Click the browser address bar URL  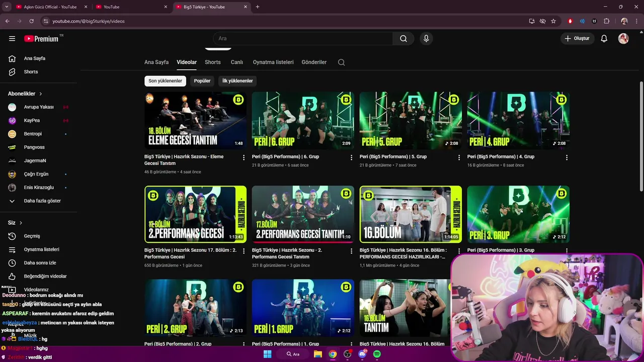pyautogui.click(x=89, y=21)
